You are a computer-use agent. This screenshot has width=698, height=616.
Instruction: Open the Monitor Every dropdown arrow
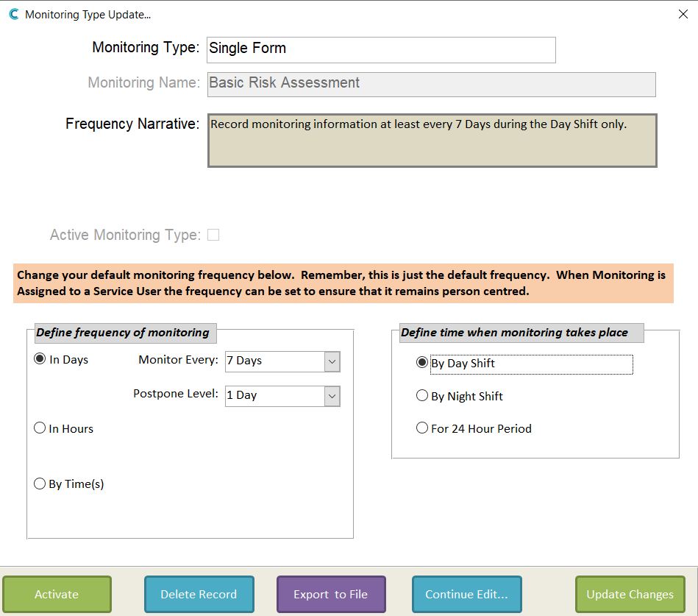[332, 361]
